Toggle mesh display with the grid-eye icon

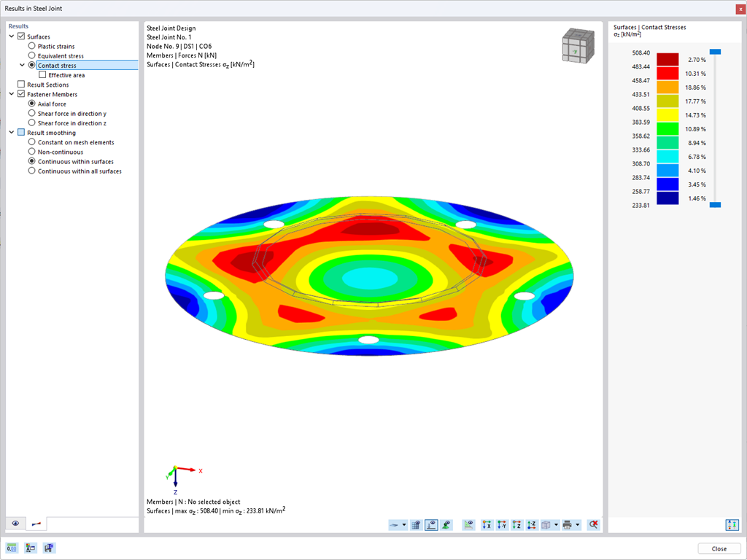pos(416,524)
